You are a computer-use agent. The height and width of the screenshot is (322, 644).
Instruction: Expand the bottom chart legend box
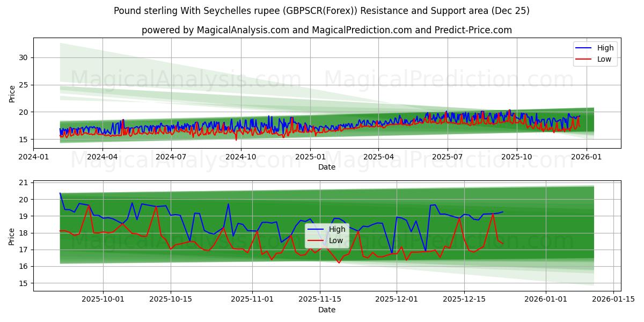click(x=327, y=235)
